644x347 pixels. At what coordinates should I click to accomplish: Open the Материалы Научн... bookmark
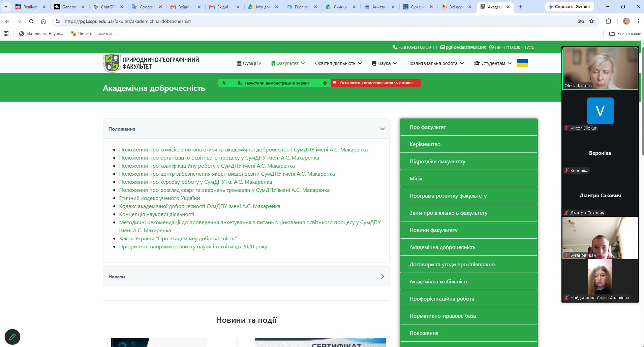(x=41, y=34)
